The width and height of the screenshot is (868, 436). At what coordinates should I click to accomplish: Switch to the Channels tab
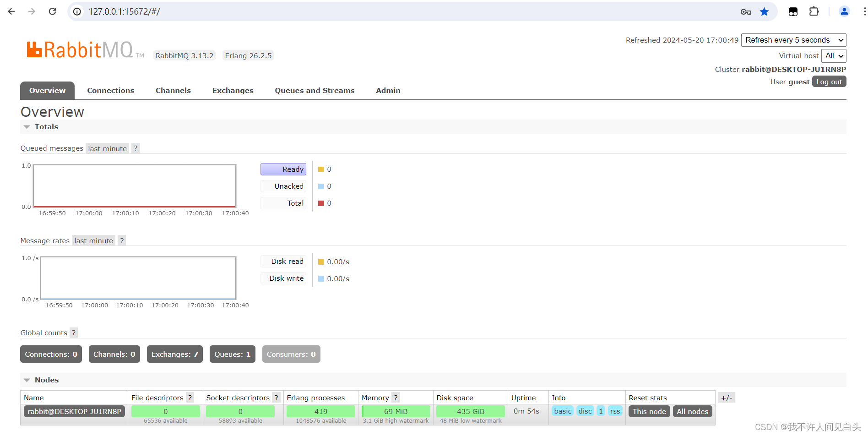(173, 91)
